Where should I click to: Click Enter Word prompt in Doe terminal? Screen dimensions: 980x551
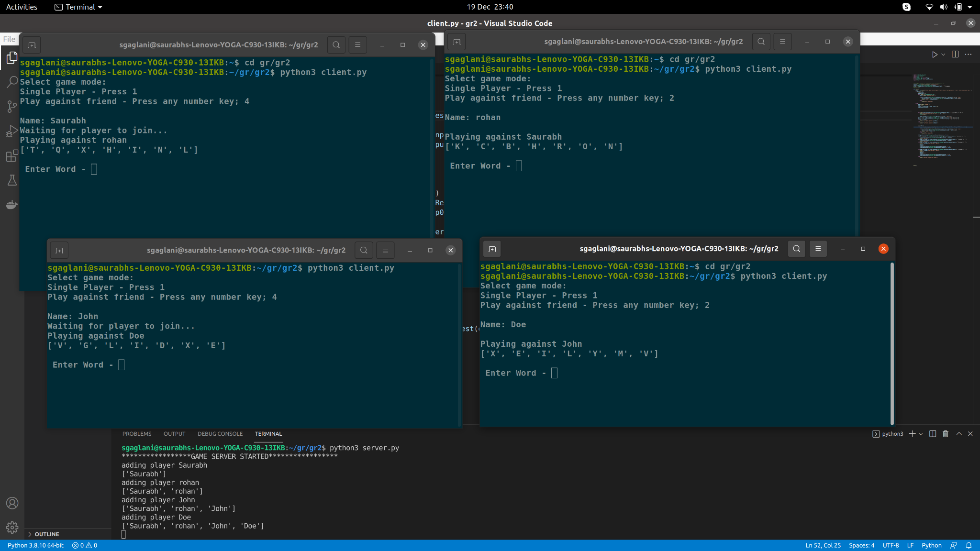pyautogui.click(x=521, y=373)
